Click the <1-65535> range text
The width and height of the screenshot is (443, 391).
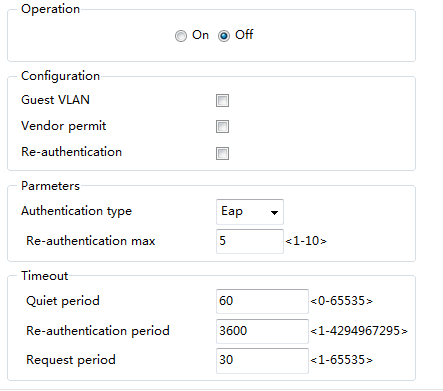tap(341, 360)
